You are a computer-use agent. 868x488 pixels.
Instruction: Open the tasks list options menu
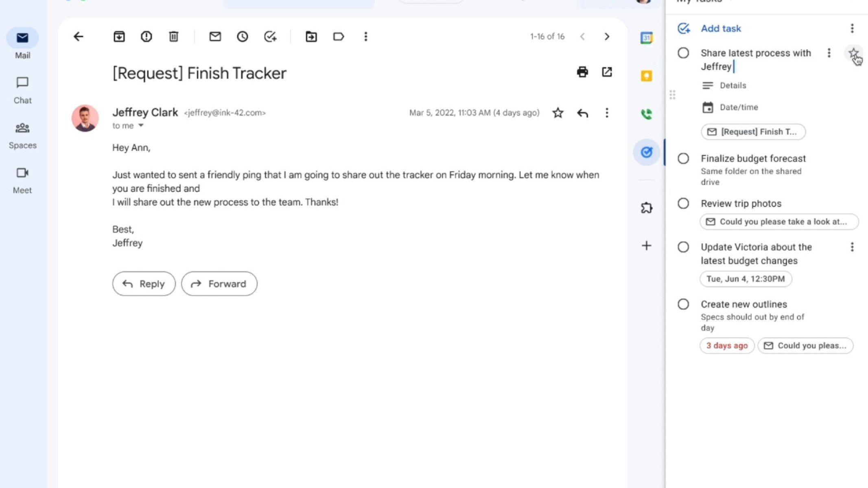(852, 28)
